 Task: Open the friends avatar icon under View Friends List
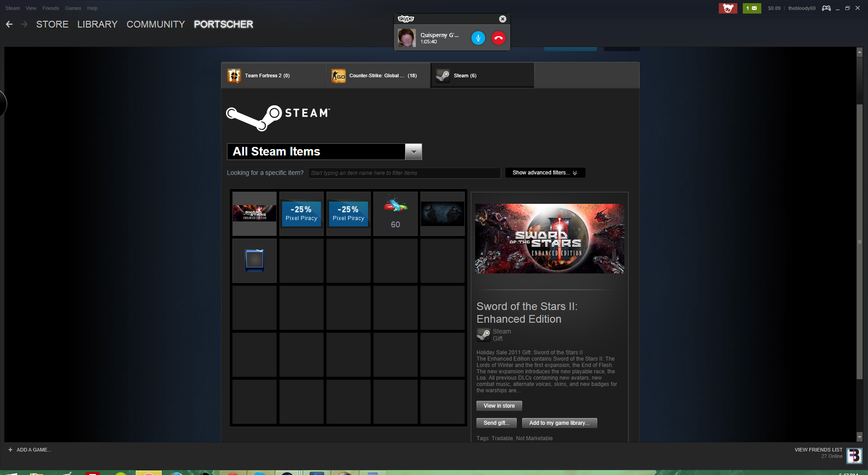pos(854,456)
